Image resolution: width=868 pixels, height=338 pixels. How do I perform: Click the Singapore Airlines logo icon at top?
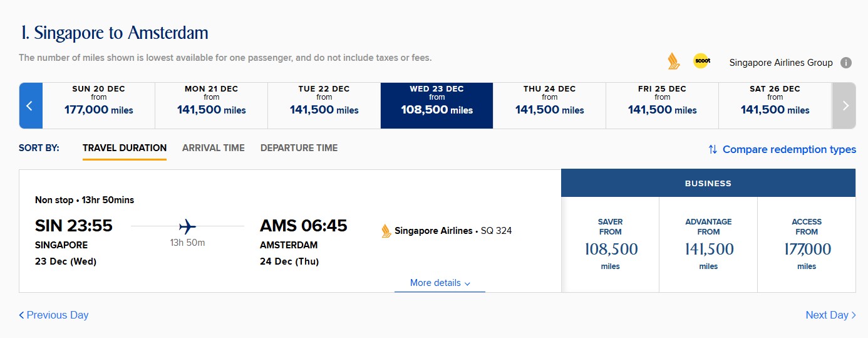tap(673, 61)
